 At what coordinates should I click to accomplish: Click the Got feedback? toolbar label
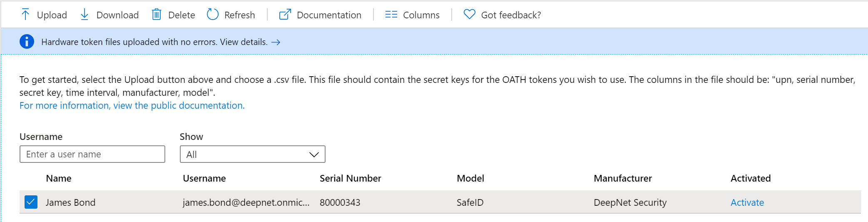511,15
